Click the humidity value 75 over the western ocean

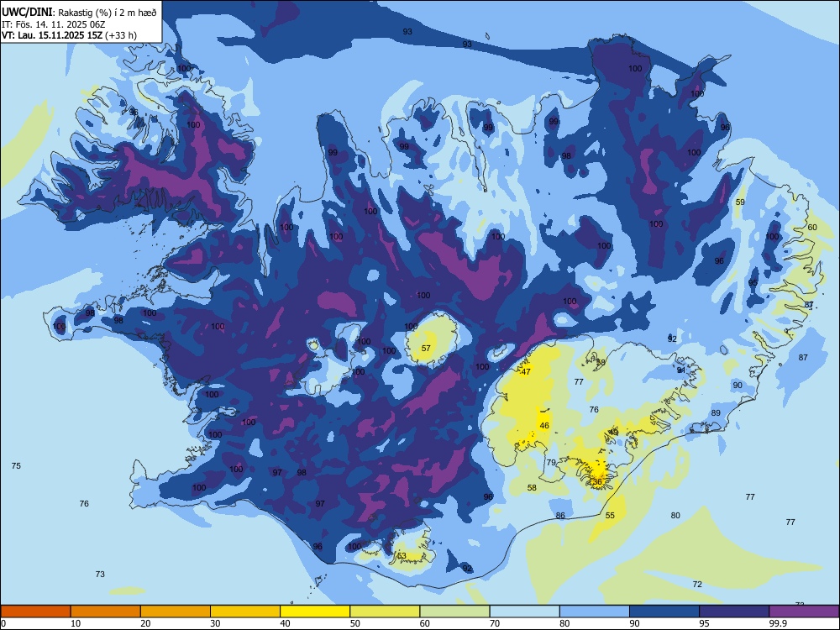coord(16,466)
